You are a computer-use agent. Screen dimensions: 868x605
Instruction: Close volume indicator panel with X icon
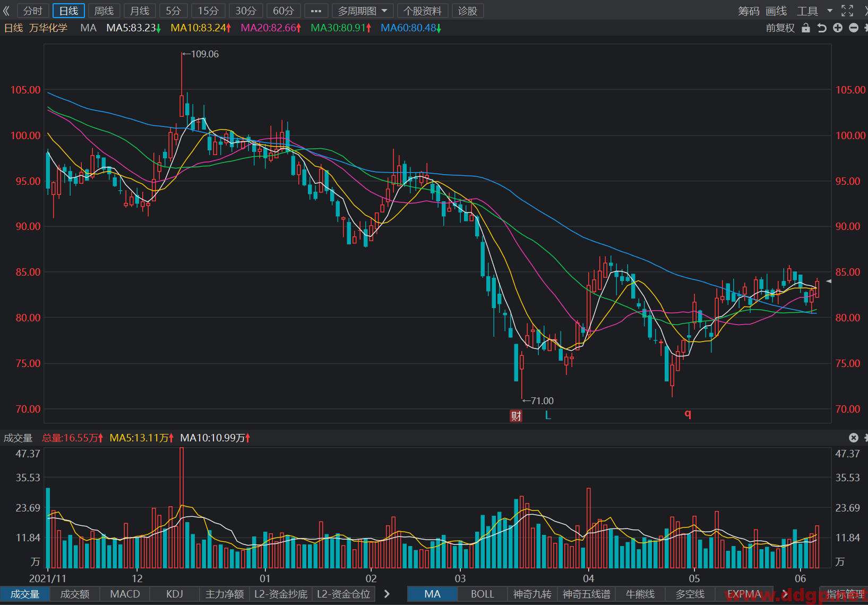click(854, 438)
